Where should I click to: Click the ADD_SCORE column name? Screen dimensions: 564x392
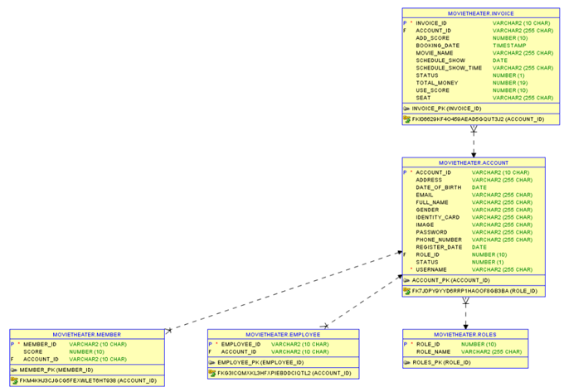point(432,38)
